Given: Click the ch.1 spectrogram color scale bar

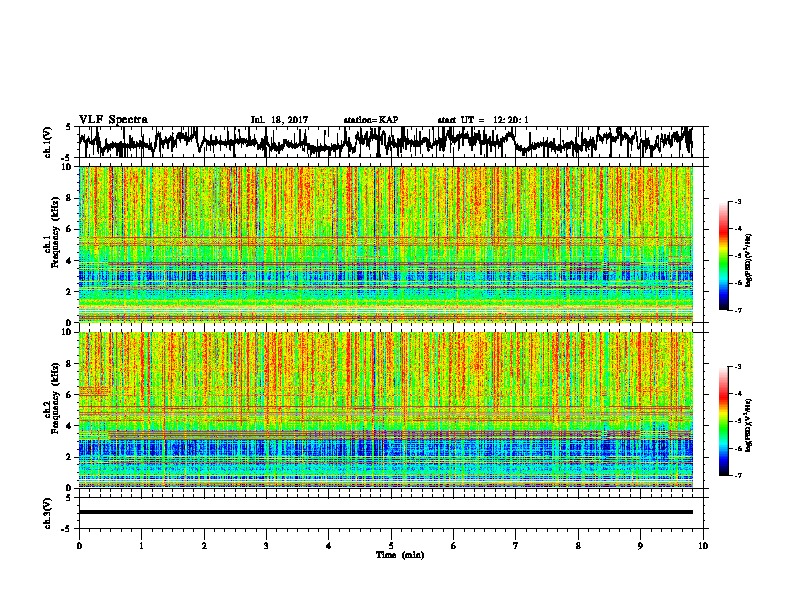Looking at the screenshot, I should pyautogui.click(x=724, y=256).
